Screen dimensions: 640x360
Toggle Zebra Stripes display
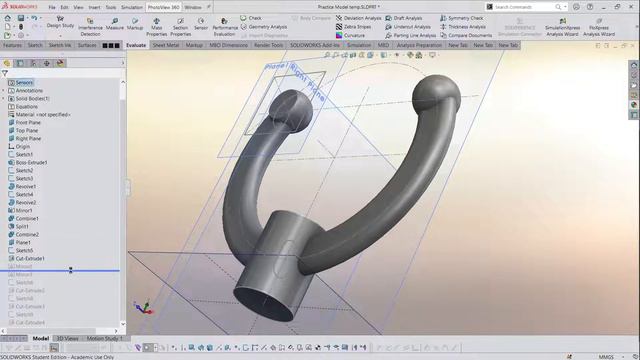click(353, 27)
